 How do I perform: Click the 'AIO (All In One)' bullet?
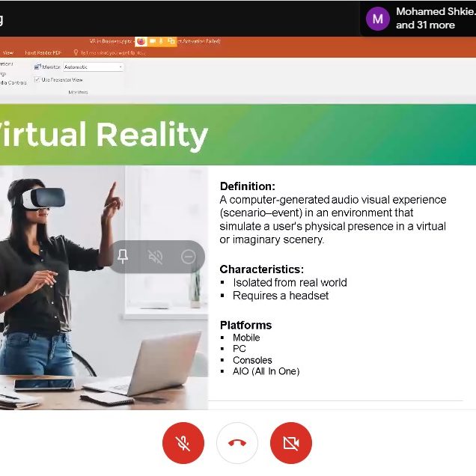coord(266,371)
